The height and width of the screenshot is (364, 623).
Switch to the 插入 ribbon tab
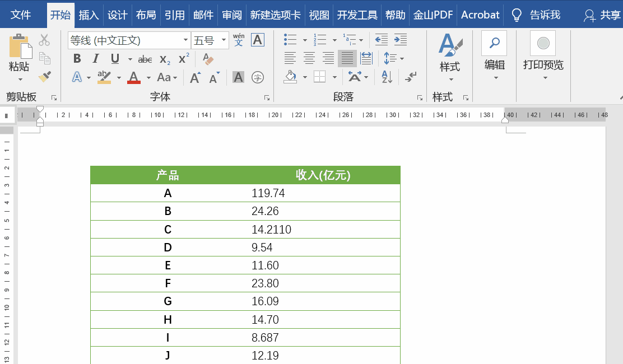click(x=89, y=15)
